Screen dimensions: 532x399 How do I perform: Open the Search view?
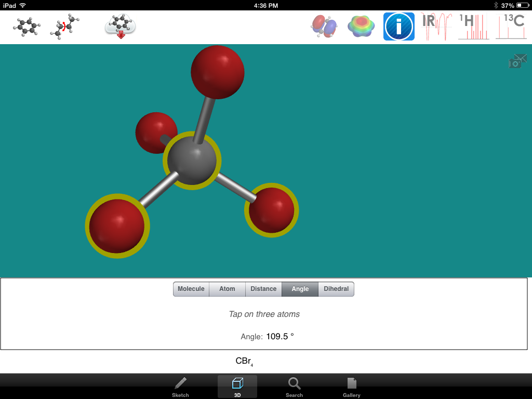[294, 387]
